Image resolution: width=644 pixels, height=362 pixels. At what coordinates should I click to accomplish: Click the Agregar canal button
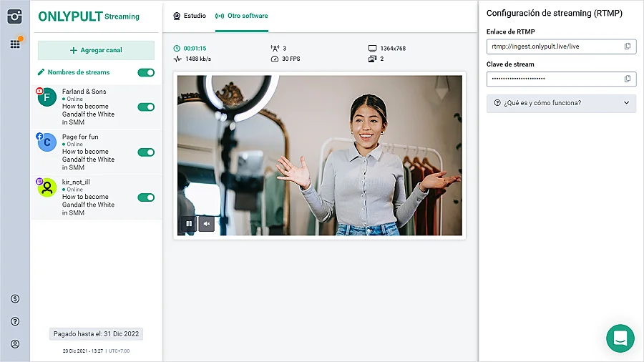[96, 50]
